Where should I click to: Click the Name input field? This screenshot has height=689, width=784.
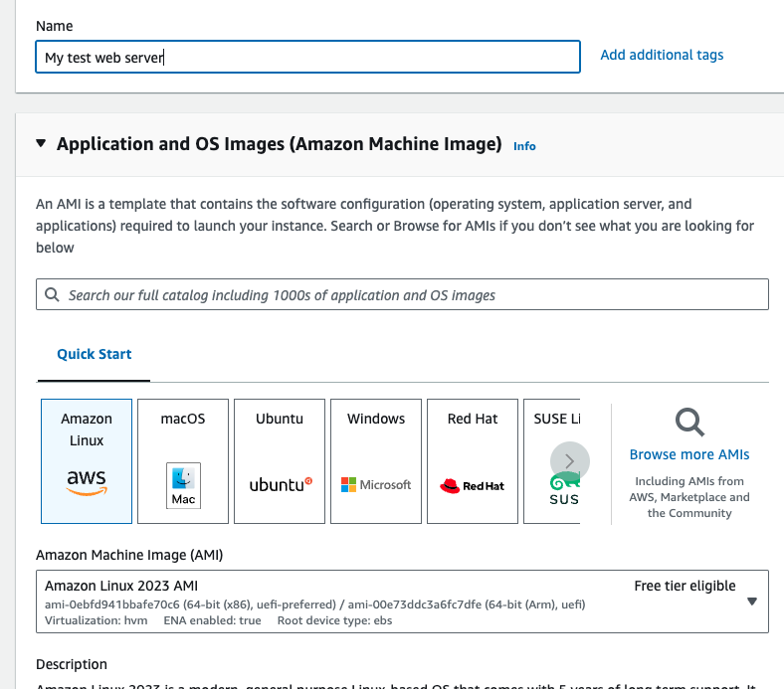[307, 57]
